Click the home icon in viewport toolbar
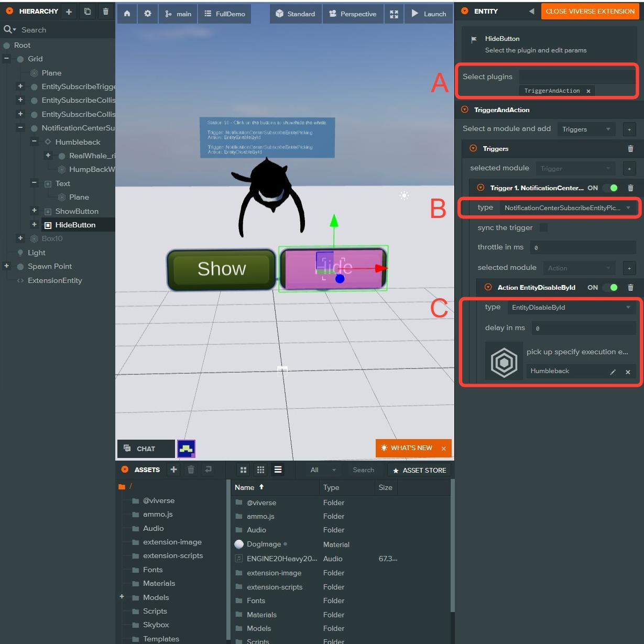Screen dimensions: 644x644 pyautogui.click(x=127, y=14)
